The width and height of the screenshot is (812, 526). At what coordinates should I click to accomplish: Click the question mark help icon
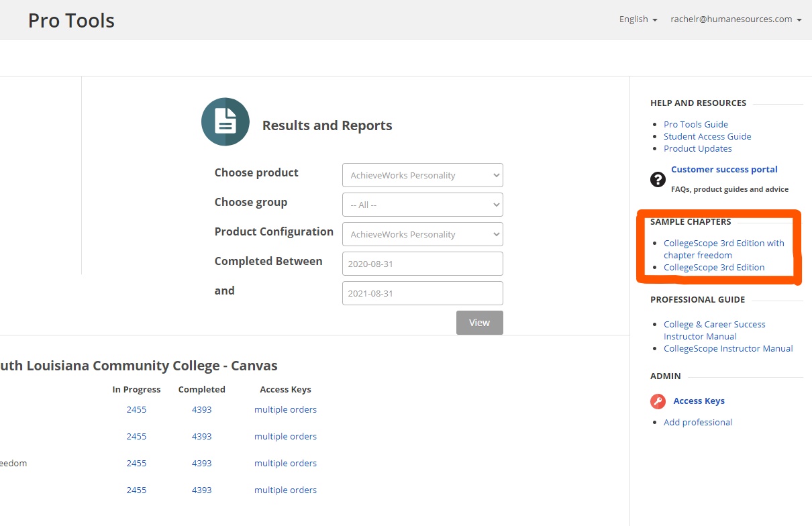click(x=658, y=179)
